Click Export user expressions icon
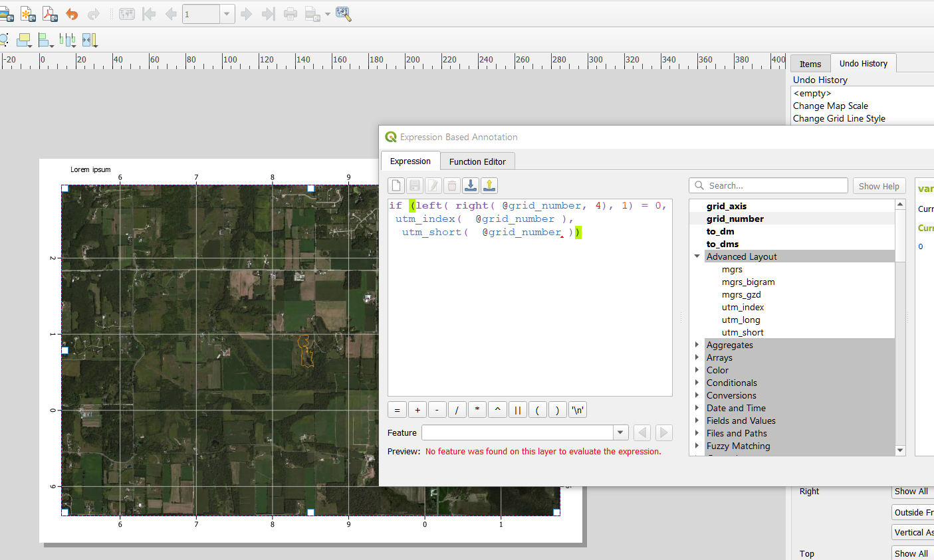This screenshot has height=560, width=934. pyautogui.click(x=489, y=185)
